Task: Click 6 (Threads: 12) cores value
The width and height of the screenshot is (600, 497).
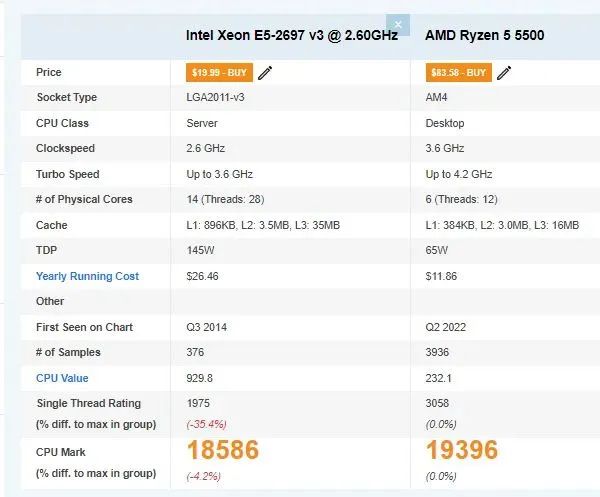Action: tap(461, 199)
